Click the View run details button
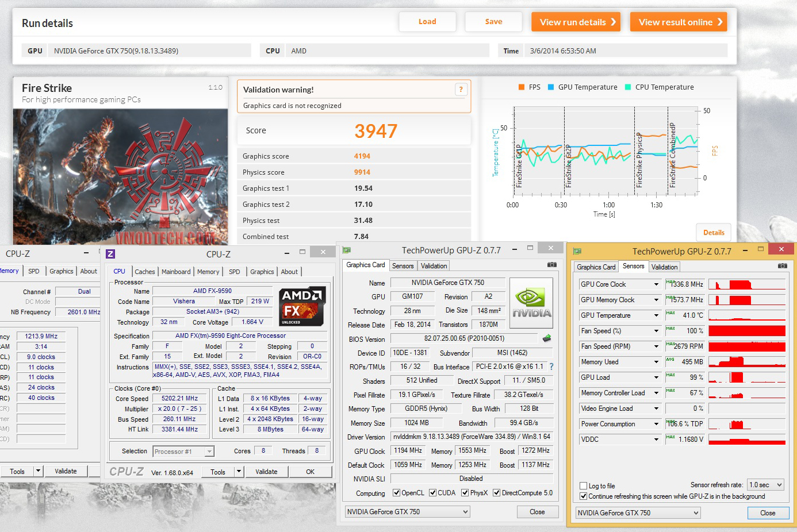 click(576, 22)
